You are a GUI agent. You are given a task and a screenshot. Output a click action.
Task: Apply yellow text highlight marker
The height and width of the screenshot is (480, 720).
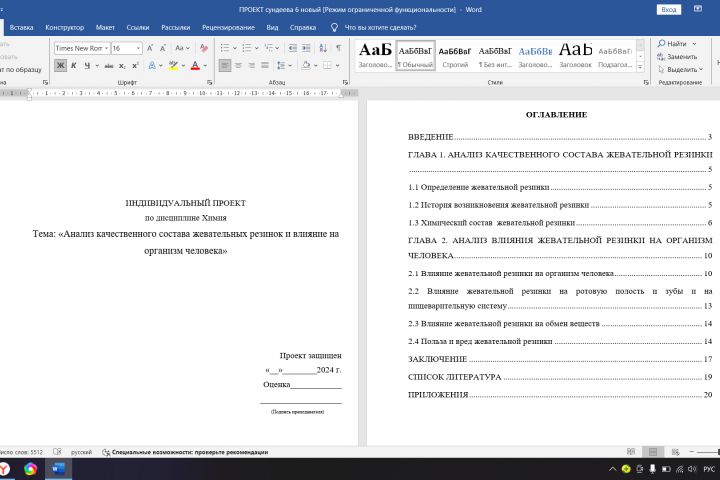tap(173, 66)
